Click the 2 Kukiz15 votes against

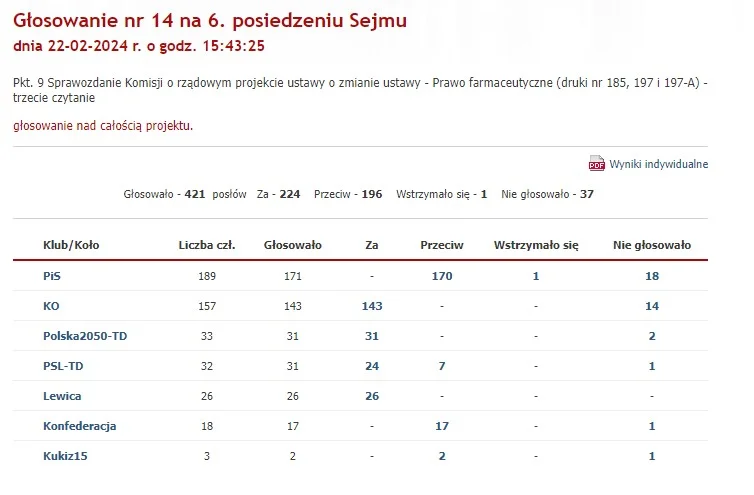click(442, 456)
